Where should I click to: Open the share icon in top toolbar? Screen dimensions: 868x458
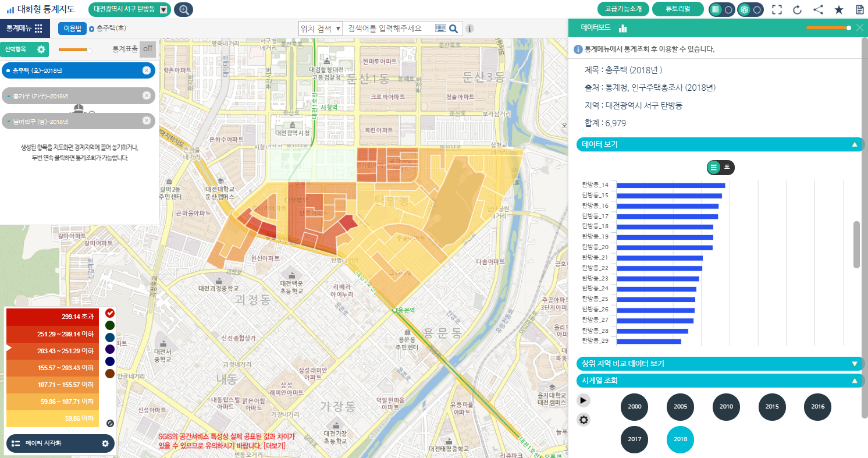[818, 9]
